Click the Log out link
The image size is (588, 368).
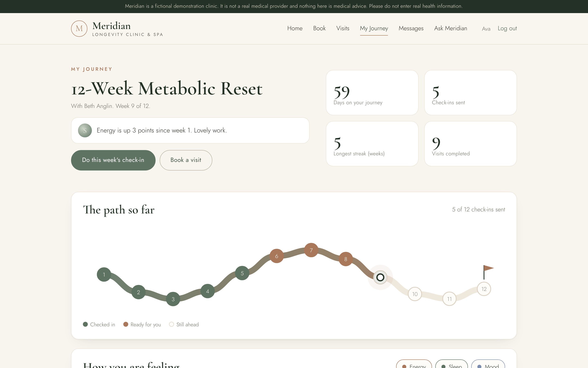[x=507, y=28]
